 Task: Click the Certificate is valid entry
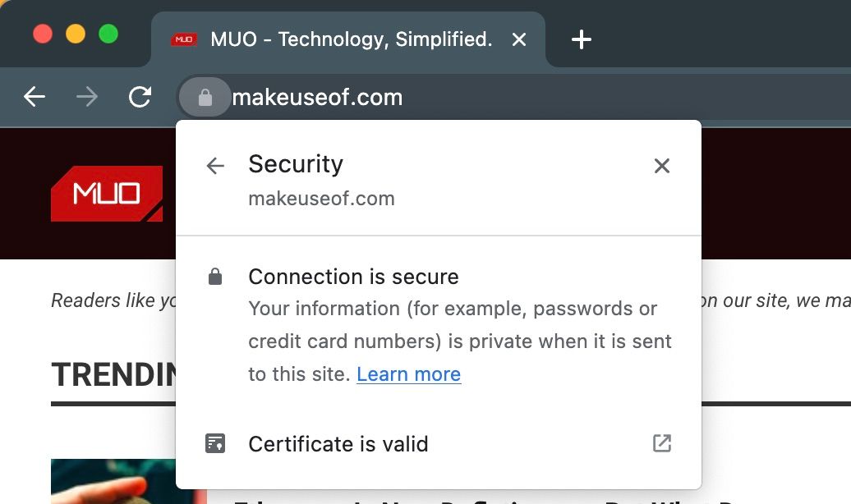tap(338, 444)
